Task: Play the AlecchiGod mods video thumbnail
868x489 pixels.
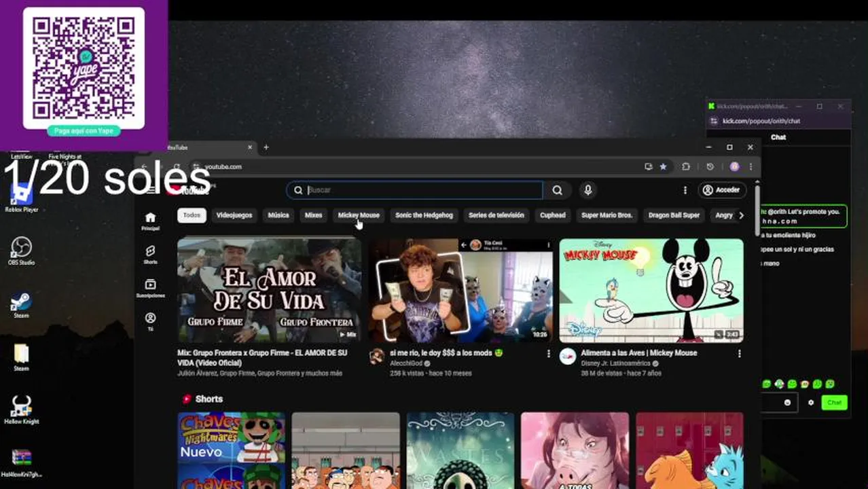Action: pyautogui.click(x=460, y=290)
